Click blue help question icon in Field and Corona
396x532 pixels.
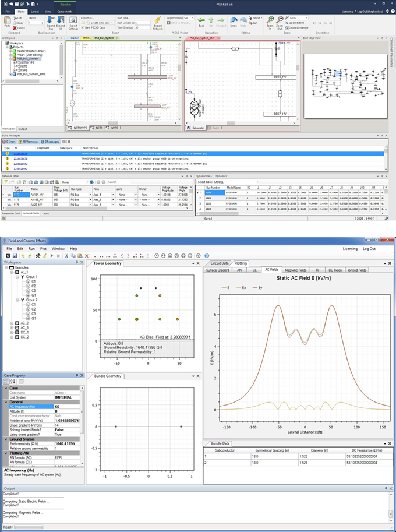tap(207, 256)
